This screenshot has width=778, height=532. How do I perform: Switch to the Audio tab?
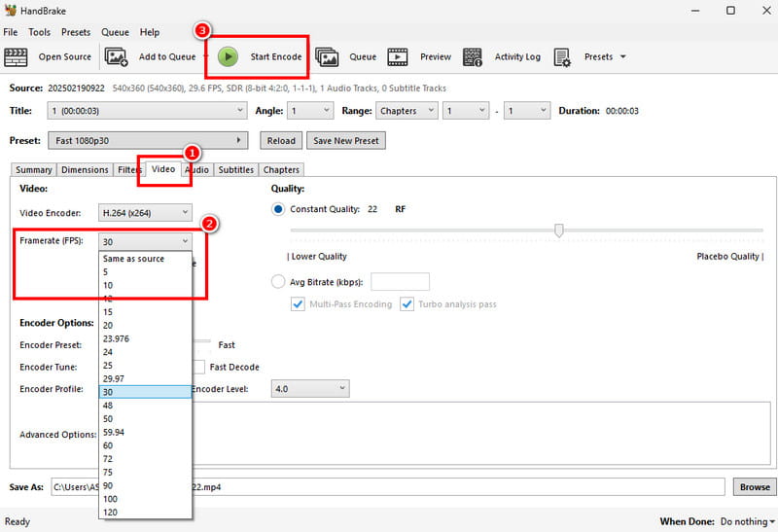197,170
